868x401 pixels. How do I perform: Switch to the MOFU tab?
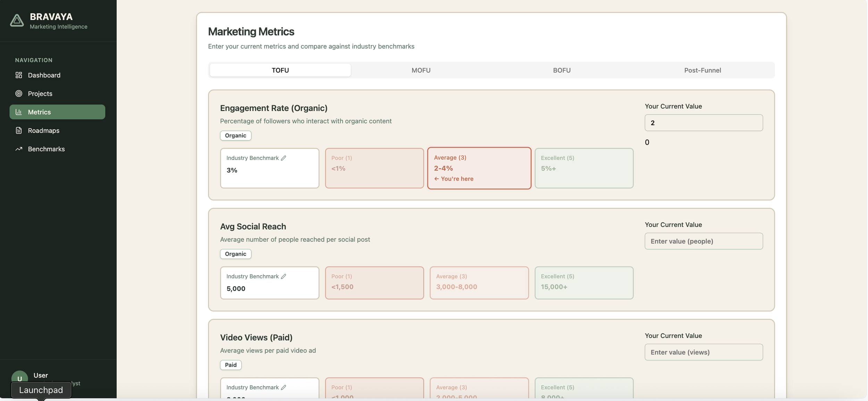coord(421,70)
